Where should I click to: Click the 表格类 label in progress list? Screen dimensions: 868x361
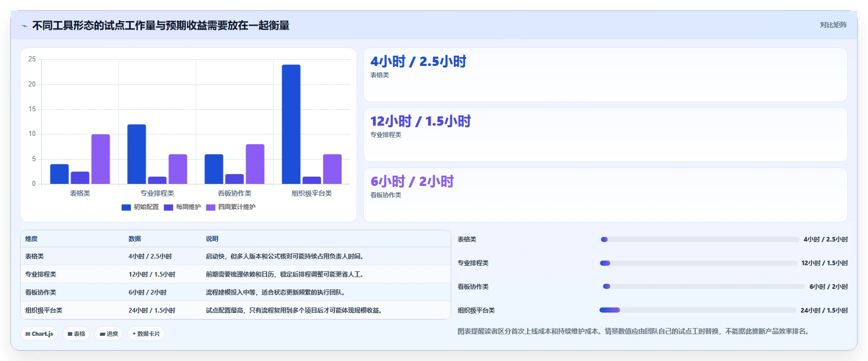467,239
